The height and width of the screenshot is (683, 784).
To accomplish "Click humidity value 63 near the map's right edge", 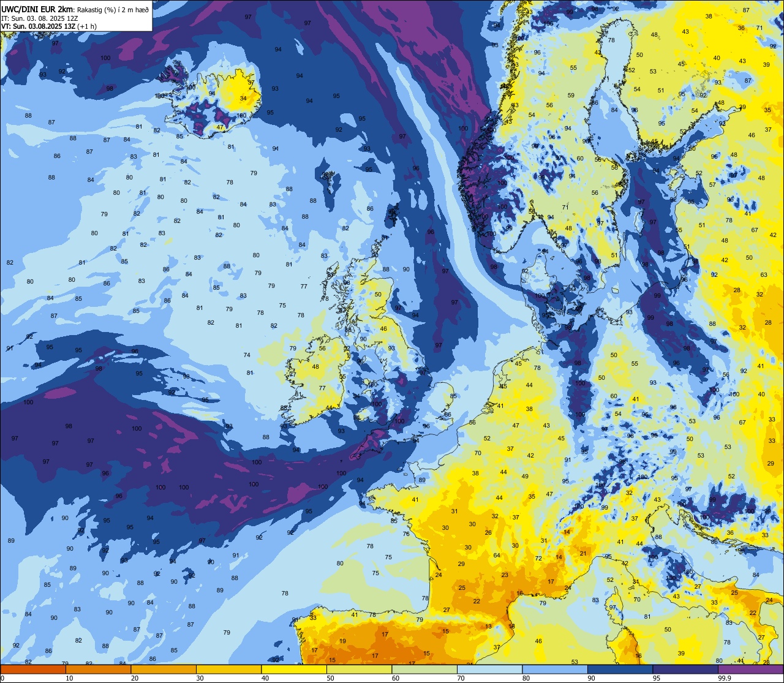I will tap(764, 275).
